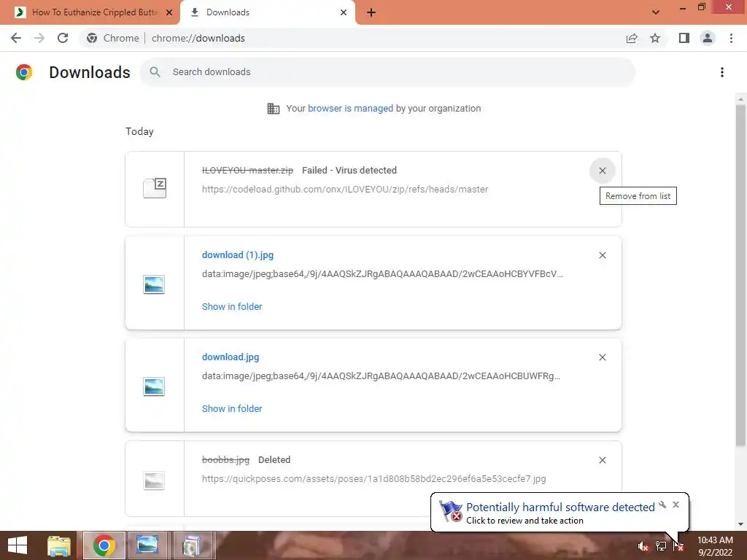Click the Chrome site info icon in address bar
747x560 pixels.
92,38
